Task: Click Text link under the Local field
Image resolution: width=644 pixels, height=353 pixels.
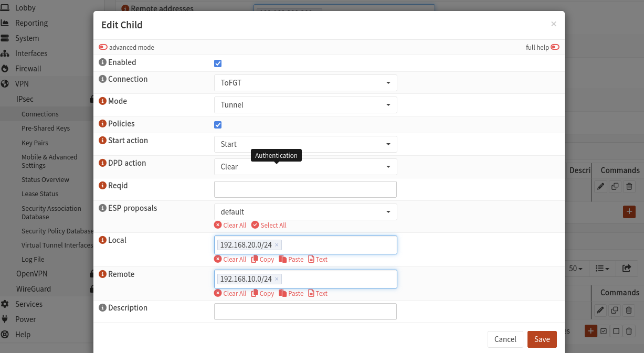Action: coord(318,260)
